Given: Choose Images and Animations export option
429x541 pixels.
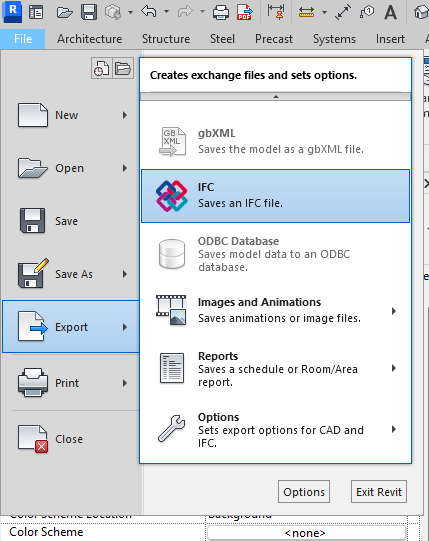Looking at the screenshot, I should coord(275,310).
